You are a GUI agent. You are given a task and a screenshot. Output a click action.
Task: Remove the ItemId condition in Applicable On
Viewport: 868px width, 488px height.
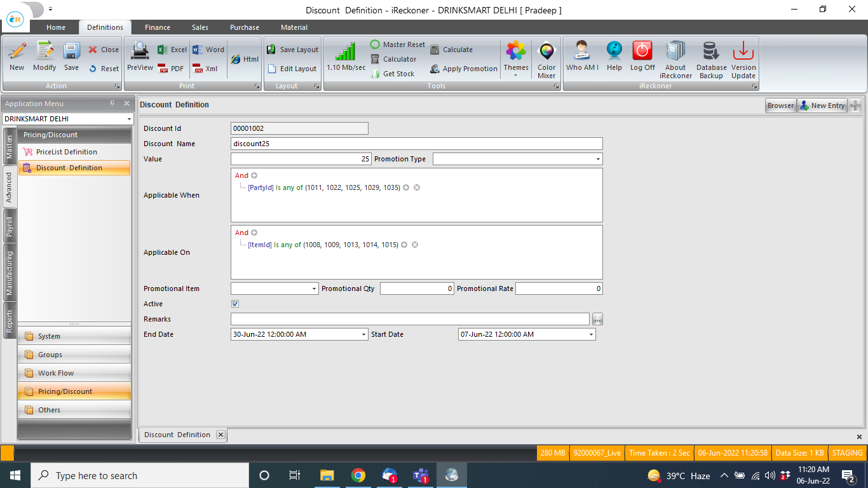pos(415,245)
